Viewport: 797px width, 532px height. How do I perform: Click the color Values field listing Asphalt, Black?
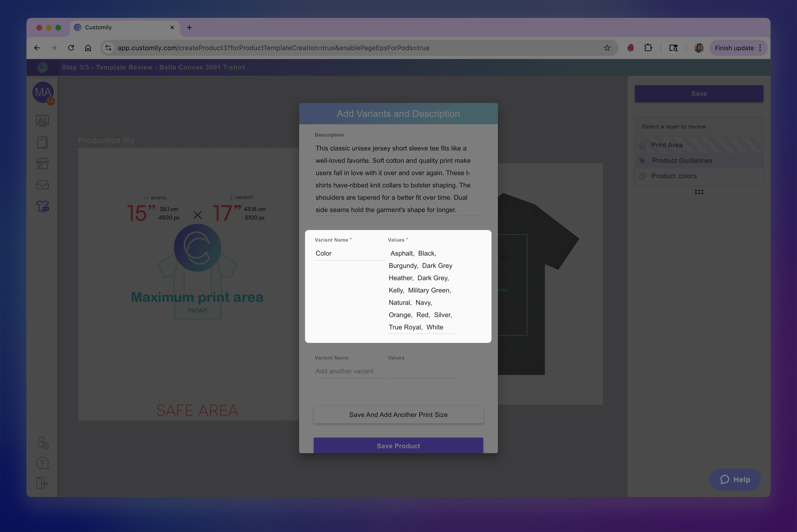(422, 290)
